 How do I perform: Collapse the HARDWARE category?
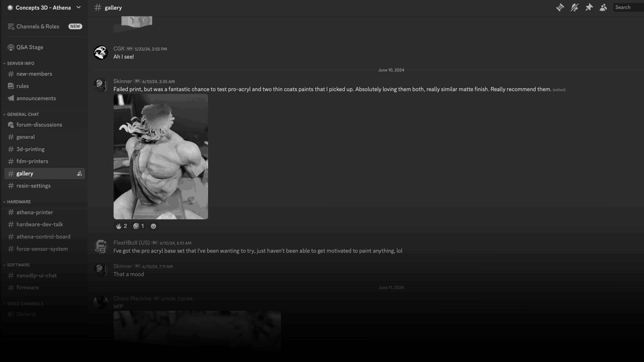(18, 202)
